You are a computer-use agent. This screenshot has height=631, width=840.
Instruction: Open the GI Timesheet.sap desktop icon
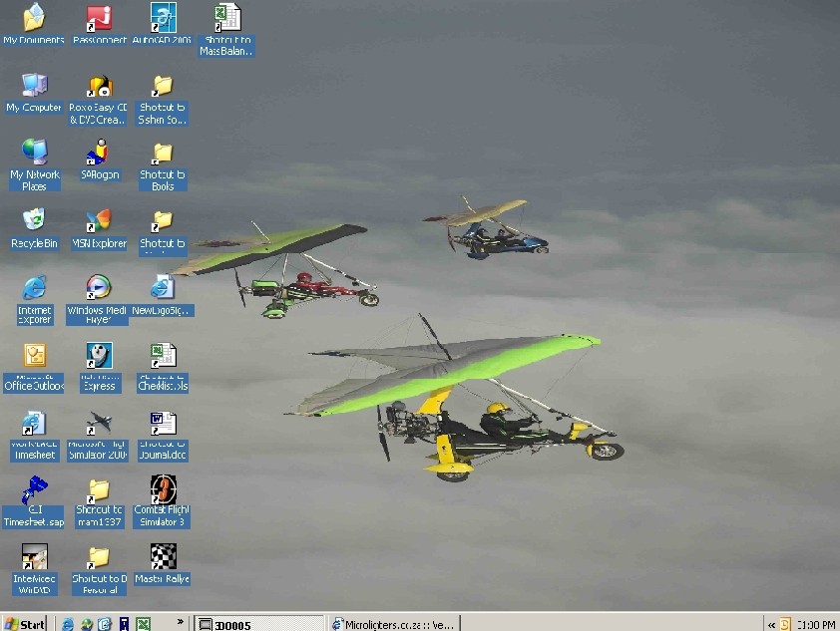pyautogui.click(x=34, y=502)
